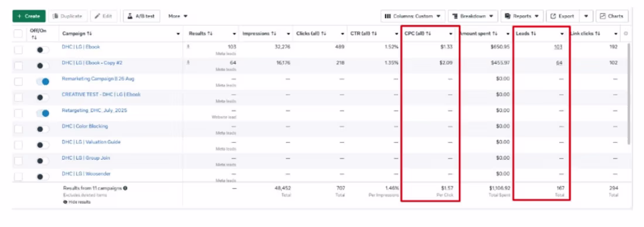Viewport: 644px width, 227px height.
Task: Select checkbox for Retargeting_DHC_July_2025 row
Action: 19,113
